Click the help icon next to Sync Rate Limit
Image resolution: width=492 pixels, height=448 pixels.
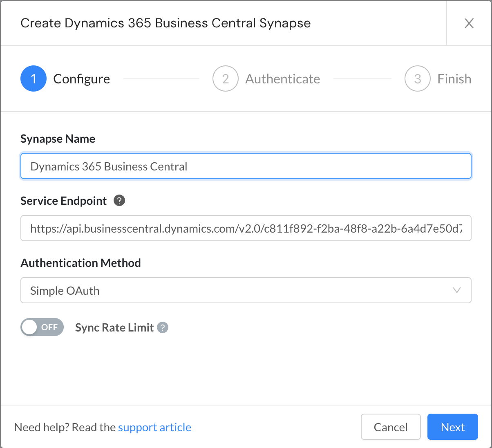point(163,327)
